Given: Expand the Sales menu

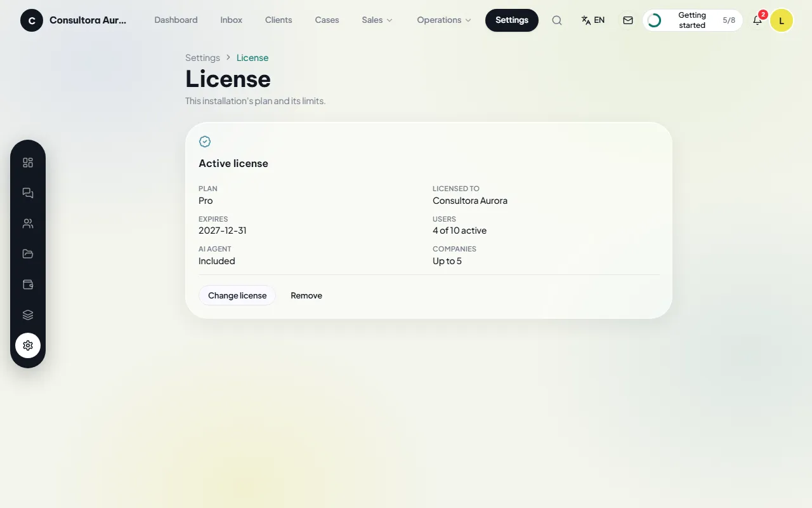Looking at the screenshot, I should [x=377, y=20].
